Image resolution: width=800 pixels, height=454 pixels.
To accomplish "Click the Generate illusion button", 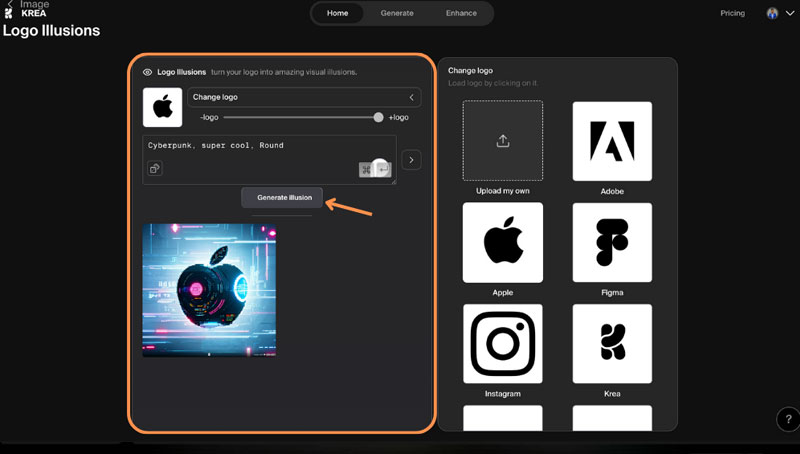I will (x=284, y=197).
